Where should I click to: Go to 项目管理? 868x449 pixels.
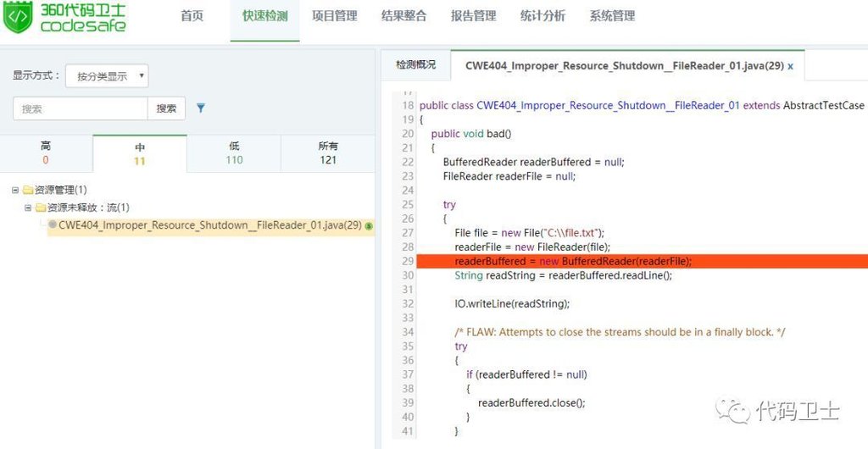coord(334,16)
